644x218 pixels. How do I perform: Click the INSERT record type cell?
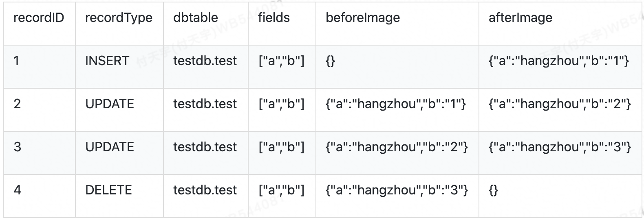click(107, 61)
